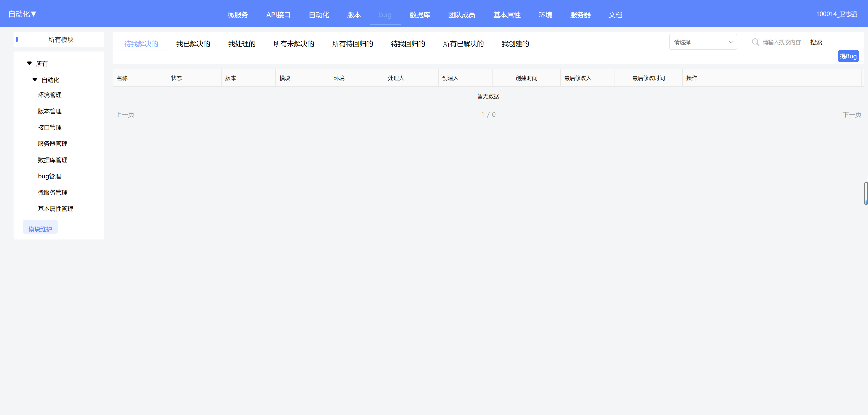Collapse the 所有 tree node arrow
Viewport: 868px width, 415px height.
[x=29, y=63]
